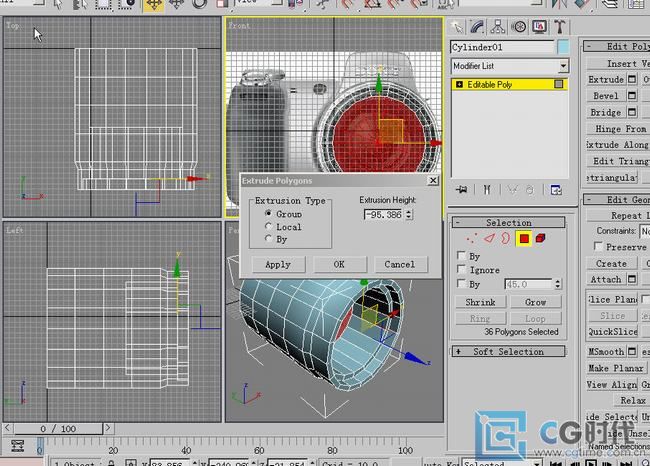The height and width of the screenshot is (466, 650).
Task: Open the Motion command panel tab
Action: click(x=518, y=27)
